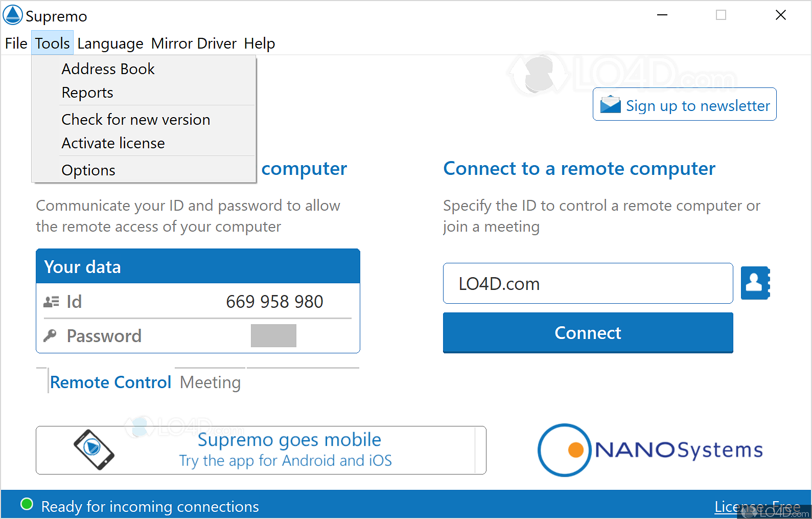Choose Activate license menu item
This screenshot has height=519, width=812.
(144, 143)
